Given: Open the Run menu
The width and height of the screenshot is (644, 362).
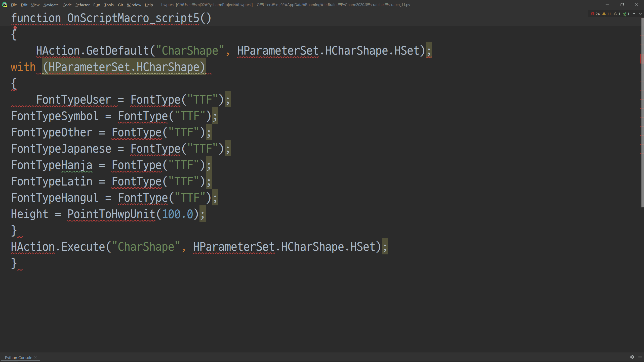Looking at the screenshot, I should [97, 5].
